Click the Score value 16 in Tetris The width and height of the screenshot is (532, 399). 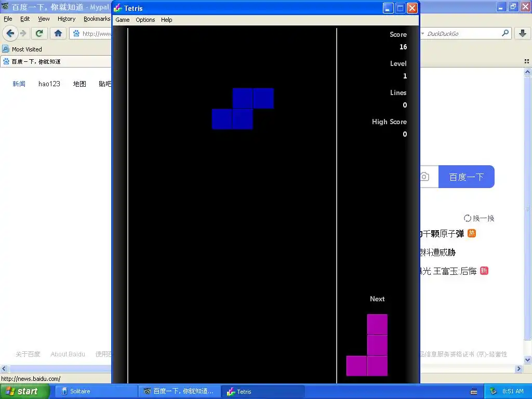coord(403,47)
